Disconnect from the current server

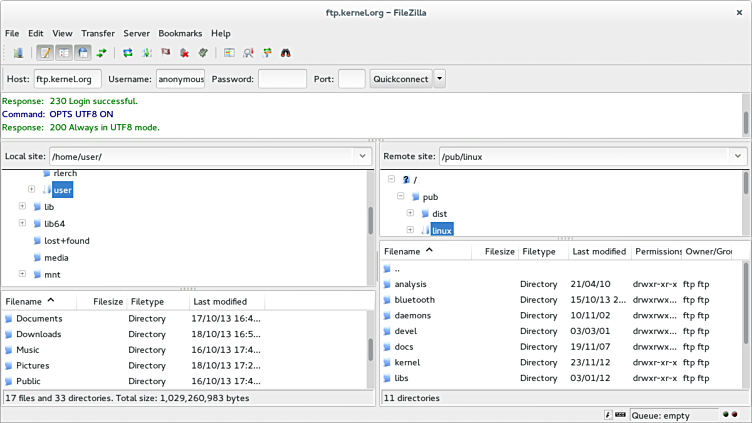click(x=185, y=53)
